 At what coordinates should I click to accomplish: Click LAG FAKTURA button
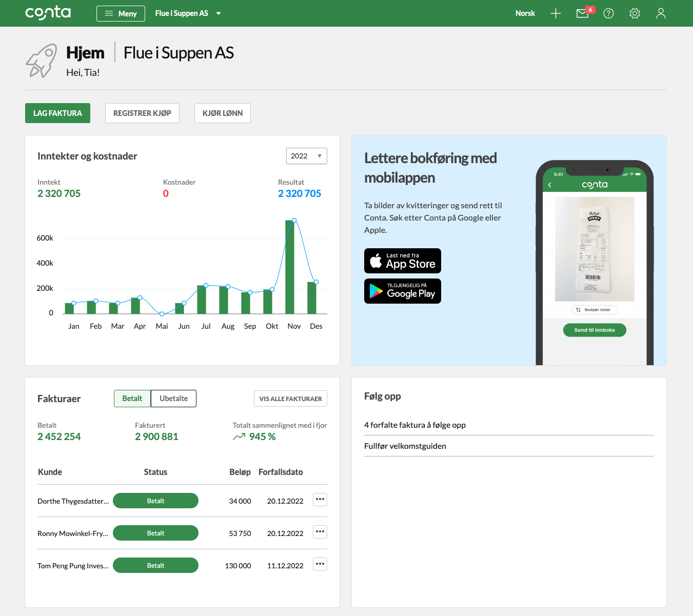[x=57, y=113]
